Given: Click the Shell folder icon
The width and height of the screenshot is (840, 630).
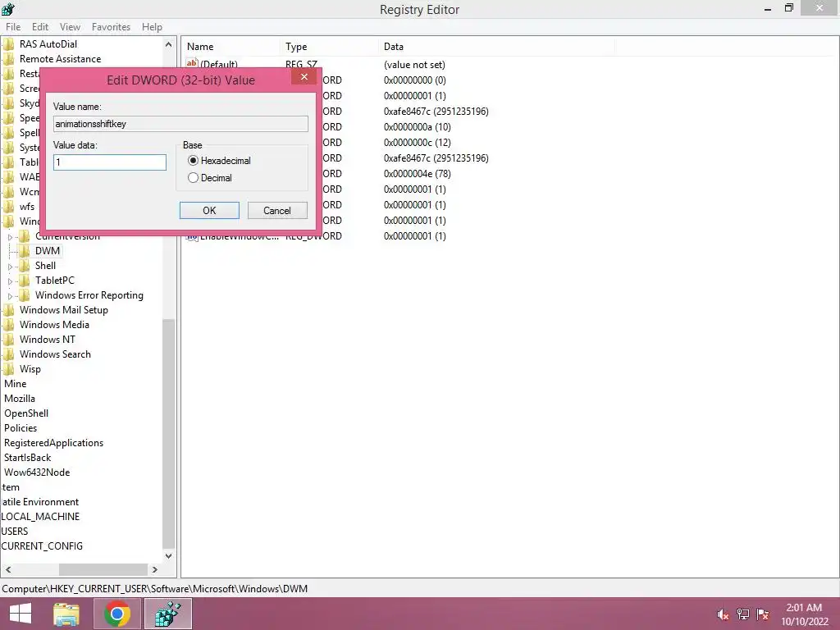Looking at the screenshot, I should [24, 266].
